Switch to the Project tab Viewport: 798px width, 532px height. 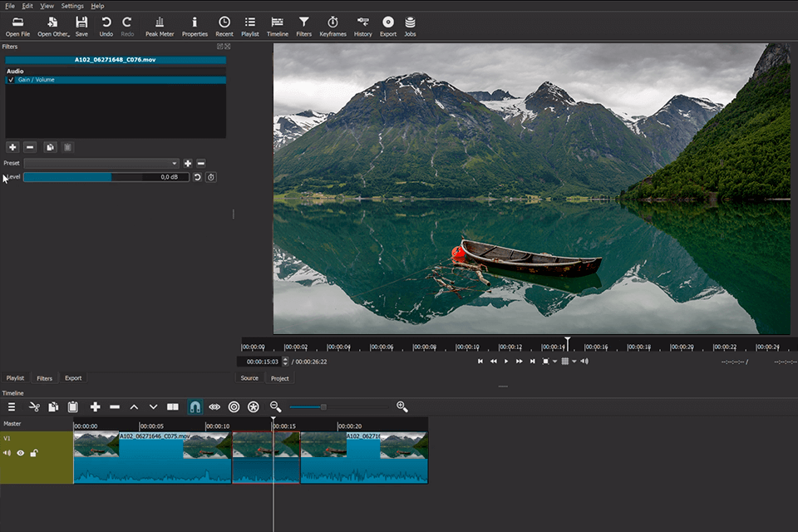(x=280, y=378)
